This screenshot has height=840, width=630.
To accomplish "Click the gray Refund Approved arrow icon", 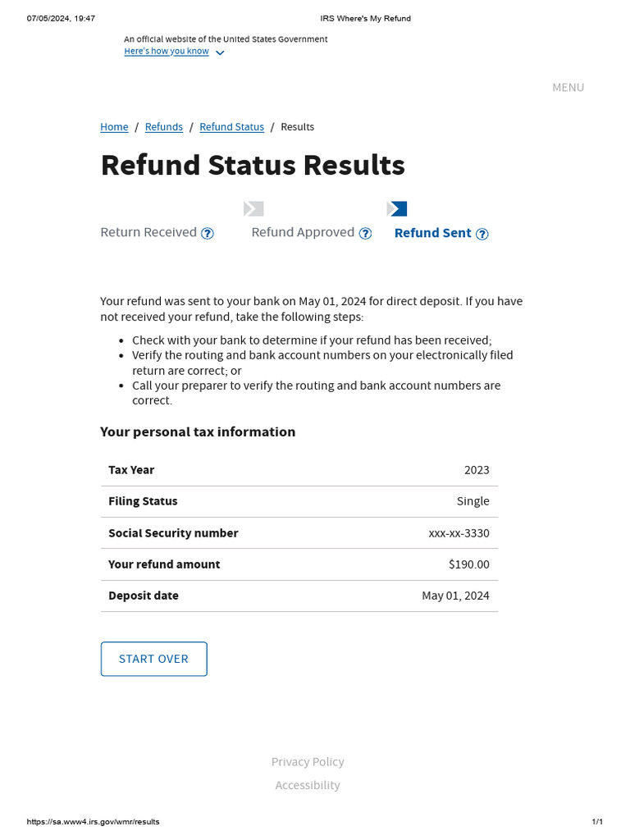I will pos(253,209).
